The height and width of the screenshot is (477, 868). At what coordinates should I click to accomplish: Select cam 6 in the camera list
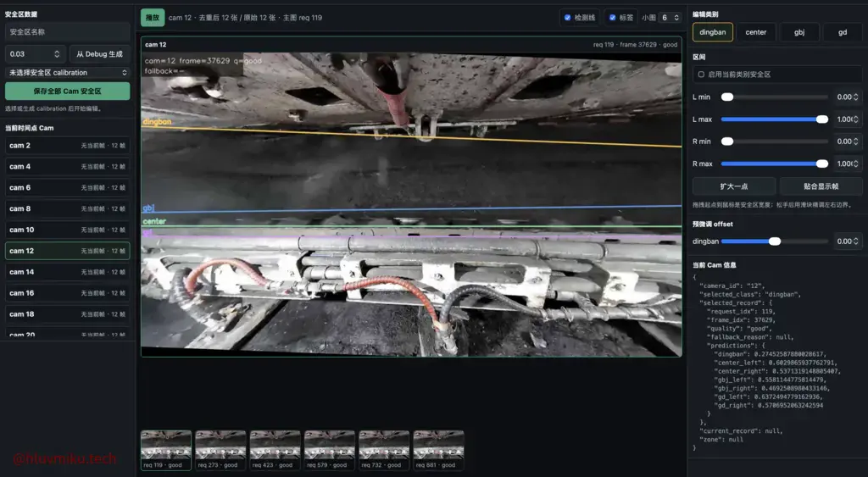point(68,187)
